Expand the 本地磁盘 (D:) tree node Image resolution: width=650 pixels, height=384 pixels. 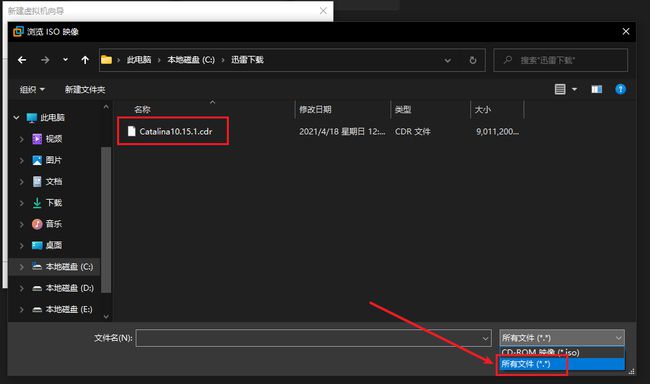[22, 288]
